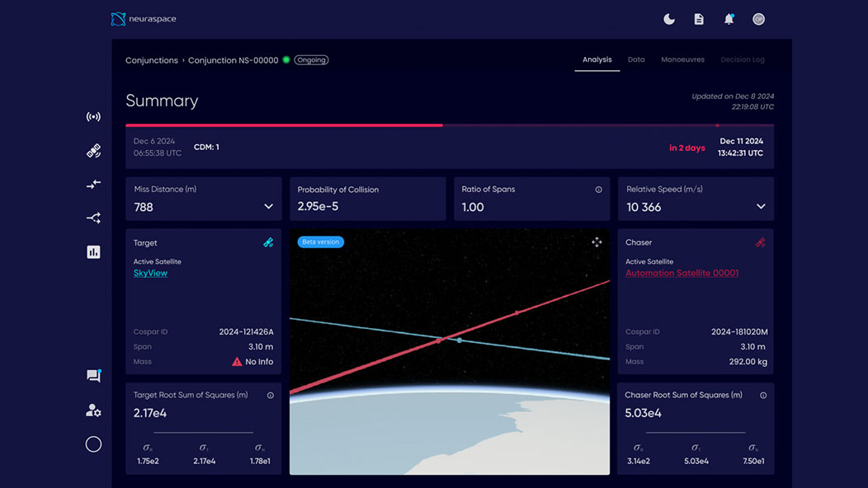Click the neuraspace logo

click(x=144, y=19)
